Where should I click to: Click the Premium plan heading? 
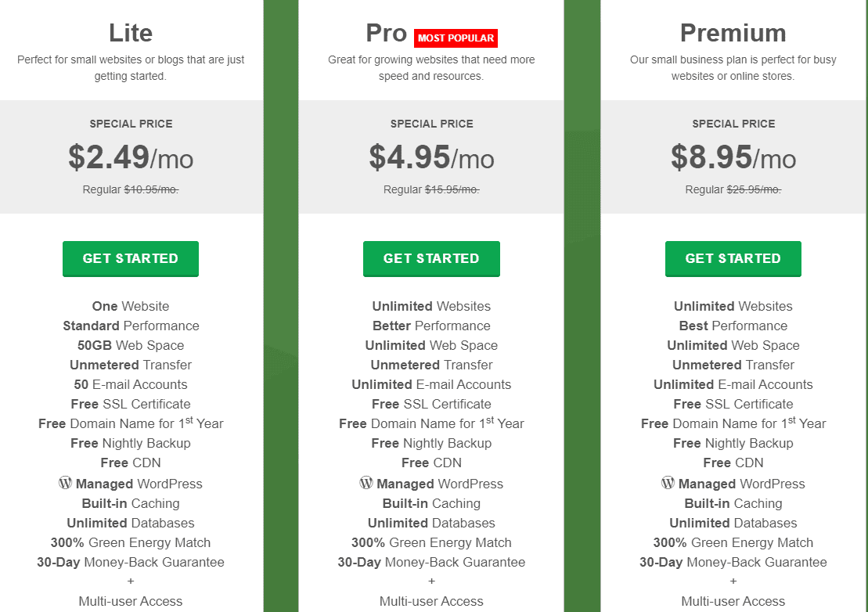pyautogui.click(x=733, y=33)
